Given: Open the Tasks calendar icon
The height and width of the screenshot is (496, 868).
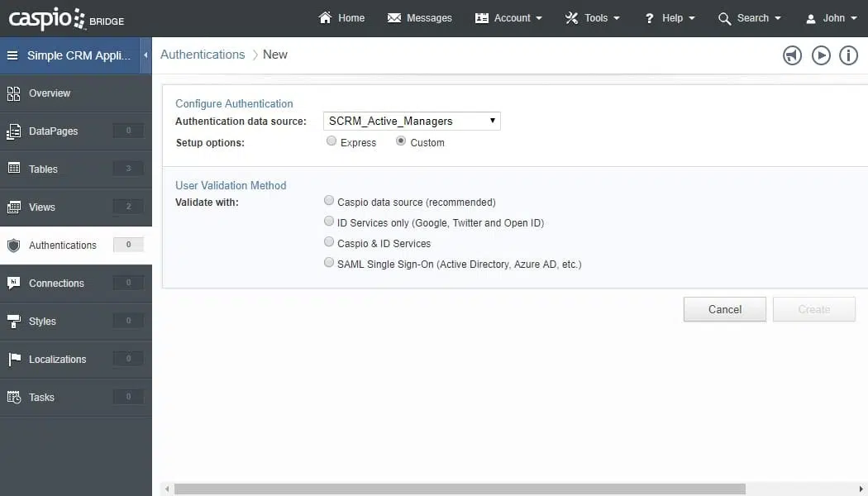Looking at the screenshot, I should click(x=14, y=397).
